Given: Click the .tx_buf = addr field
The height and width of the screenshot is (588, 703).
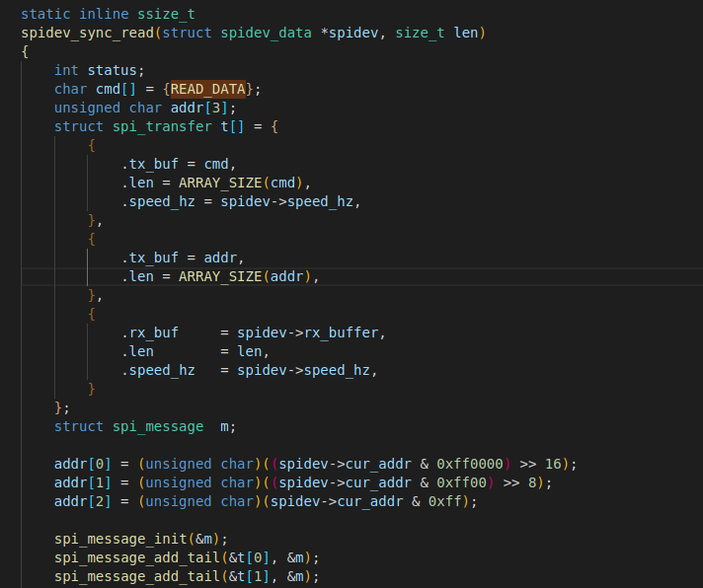Looking at the screenshot, I should pos(183,257).
